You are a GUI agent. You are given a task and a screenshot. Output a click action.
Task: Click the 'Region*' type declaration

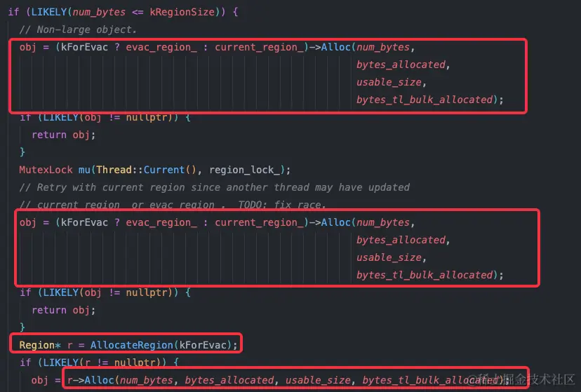click(x=40, y=345)
